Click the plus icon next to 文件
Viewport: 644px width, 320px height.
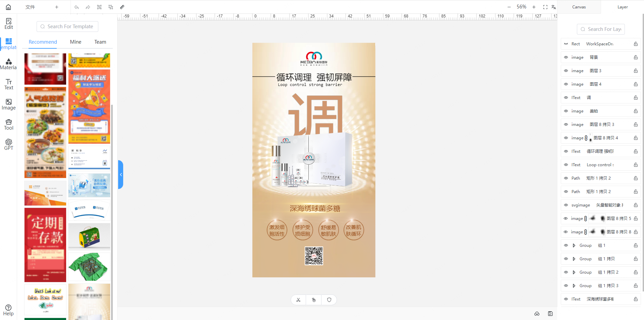coord(57,7)
